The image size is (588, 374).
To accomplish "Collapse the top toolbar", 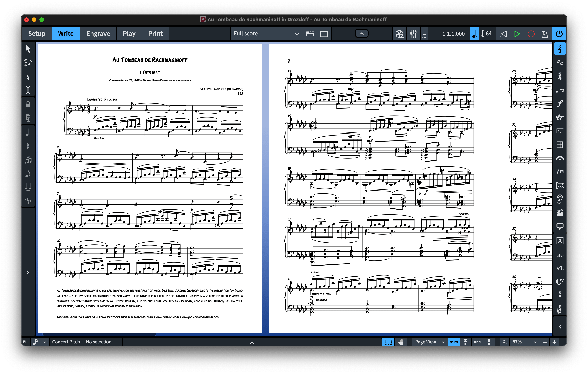I will click(x=362, y=34).
